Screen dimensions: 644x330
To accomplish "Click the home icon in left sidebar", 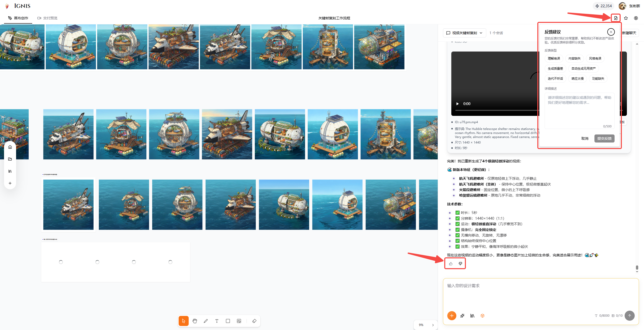I will 10,147.
